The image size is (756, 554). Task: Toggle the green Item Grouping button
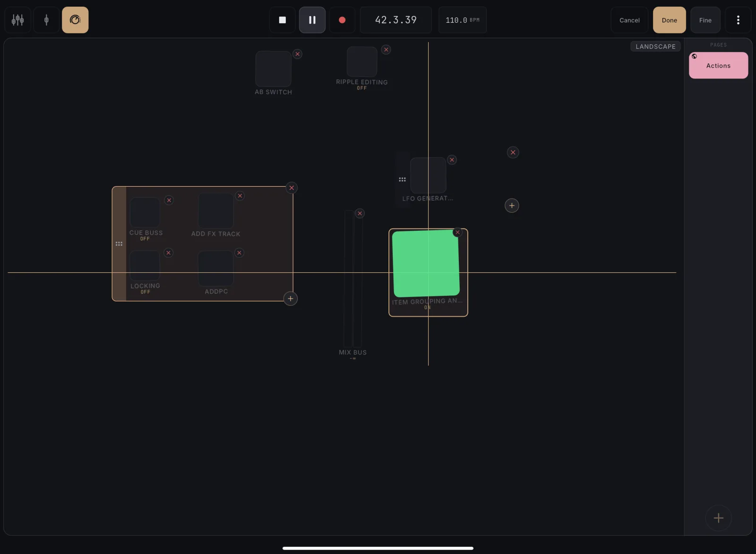[426, 263]
